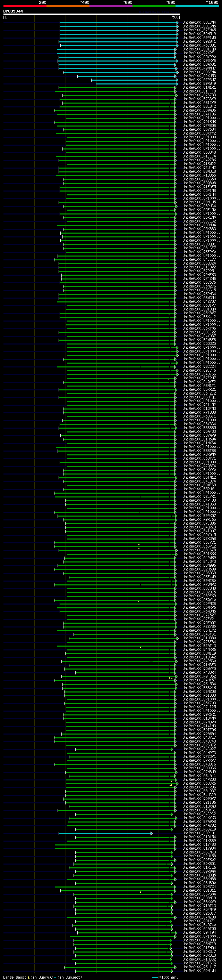Image resolution: width=222 pixels, height=980 pixels.
Task: Select hit label UniRef100_B4J3F3
Action: [x=199, y=561]
